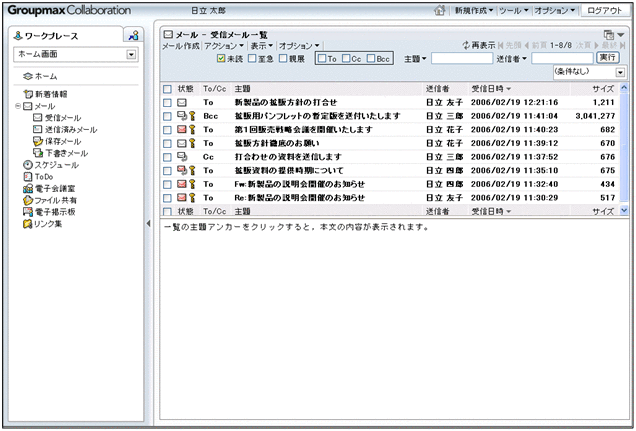Viewport: 636px width, 431px height.
Task: Click メール作成 to compose mail
Action: [181, 46]
